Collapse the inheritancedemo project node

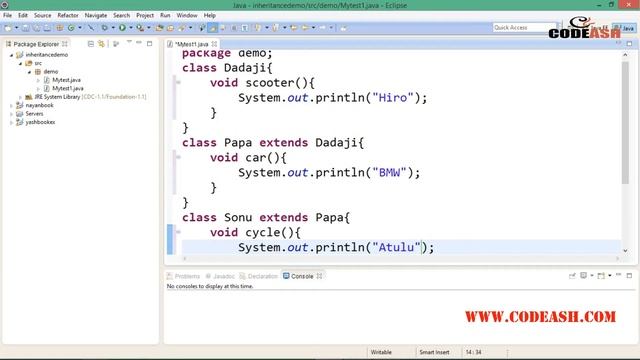(11, 55)
